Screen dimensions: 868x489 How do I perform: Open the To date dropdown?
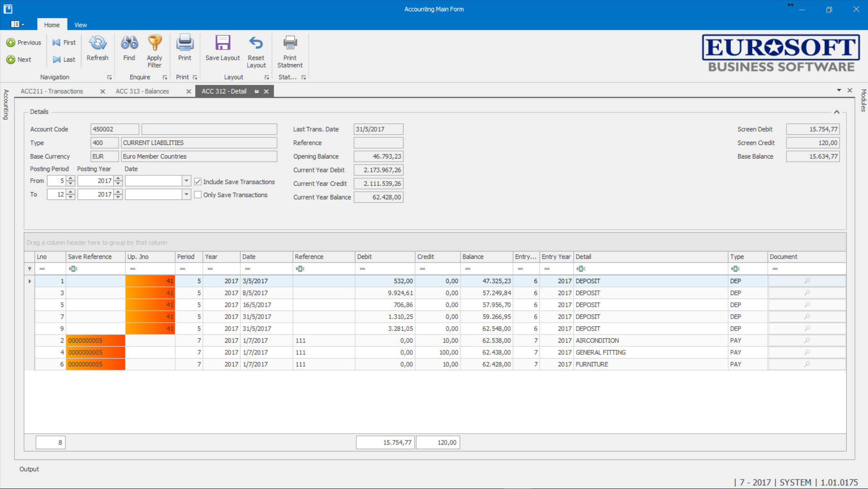click(186, 194)
